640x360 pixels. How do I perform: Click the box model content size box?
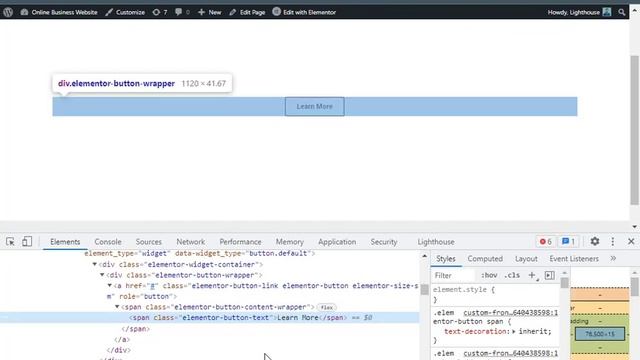[600, 334]
